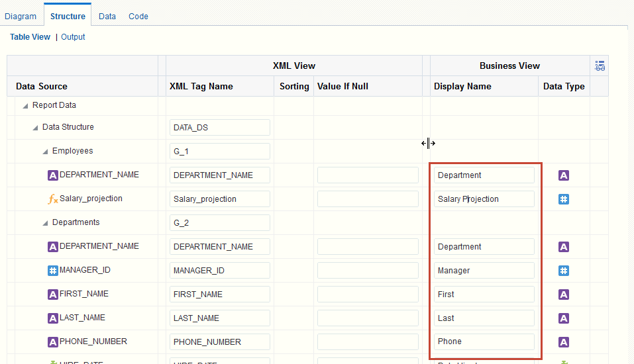The image size is (634, 364).
Task: Edit MANAGER_ID XML tag name field
Action: click(219, 270)
